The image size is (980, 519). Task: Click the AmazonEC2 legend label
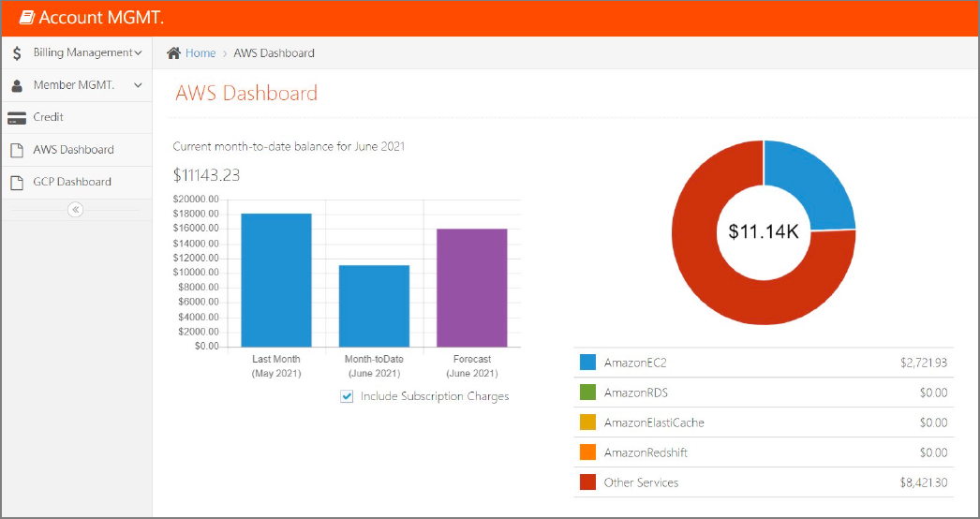click(x=634, y=363)
